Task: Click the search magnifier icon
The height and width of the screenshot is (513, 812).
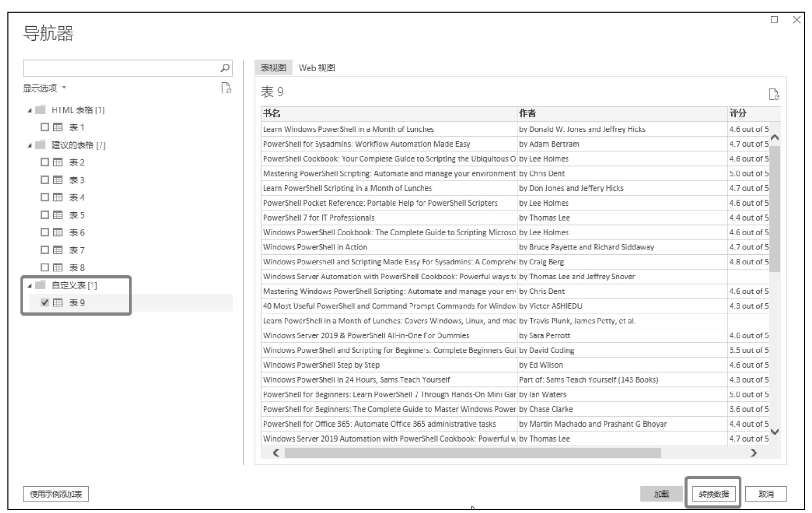Action: click(224, 68)
